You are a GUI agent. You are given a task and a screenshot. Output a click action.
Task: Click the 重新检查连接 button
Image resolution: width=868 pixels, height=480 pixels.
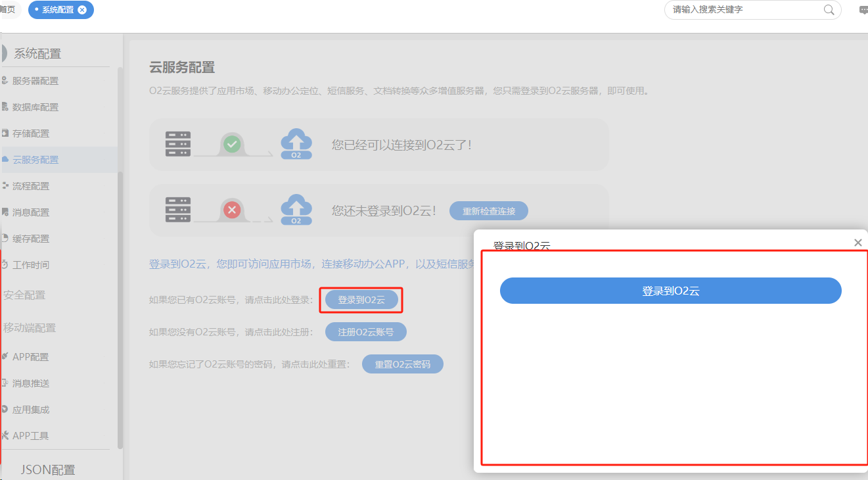point(488,210)
